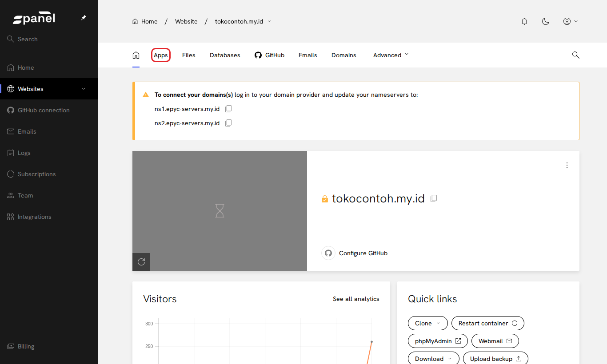The image size is (607, 364).
Task: Click the Restart container button
Action: point(488,323)
